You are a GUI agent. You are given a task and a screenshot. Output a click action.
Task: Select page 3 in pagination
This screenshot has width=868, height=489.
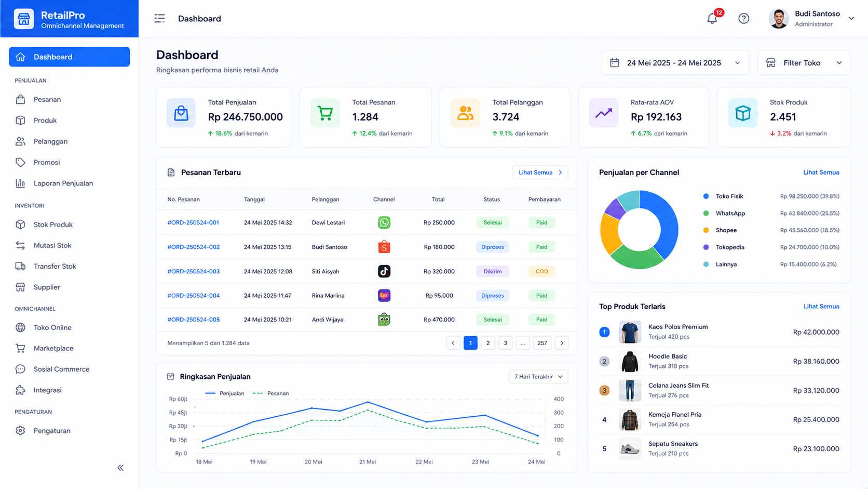pos(505,343)
